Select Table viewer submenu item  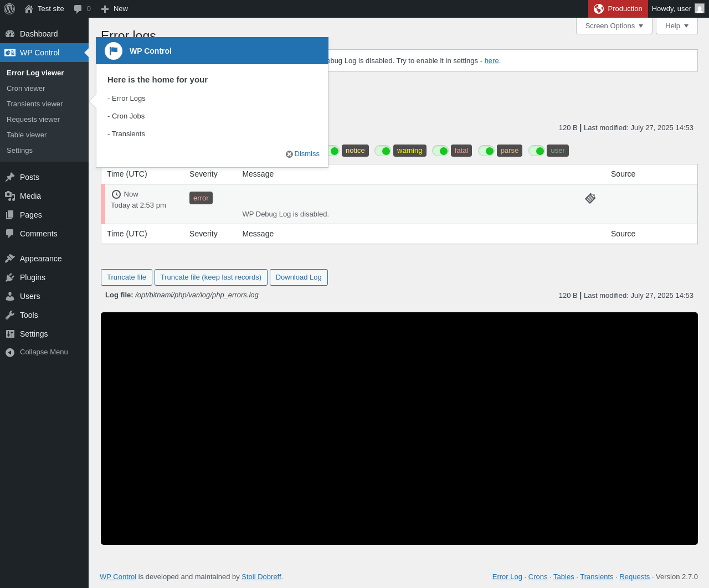44,135
